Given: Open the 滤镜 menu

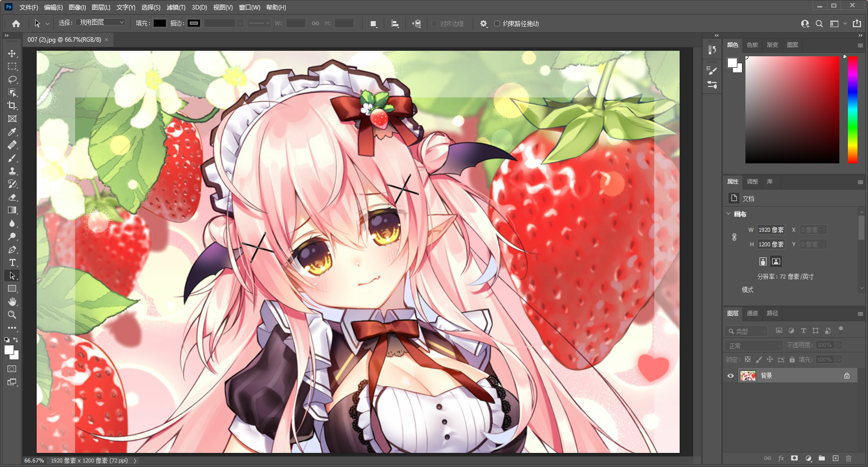Looking at the screenshot, I should click(176, 7).
